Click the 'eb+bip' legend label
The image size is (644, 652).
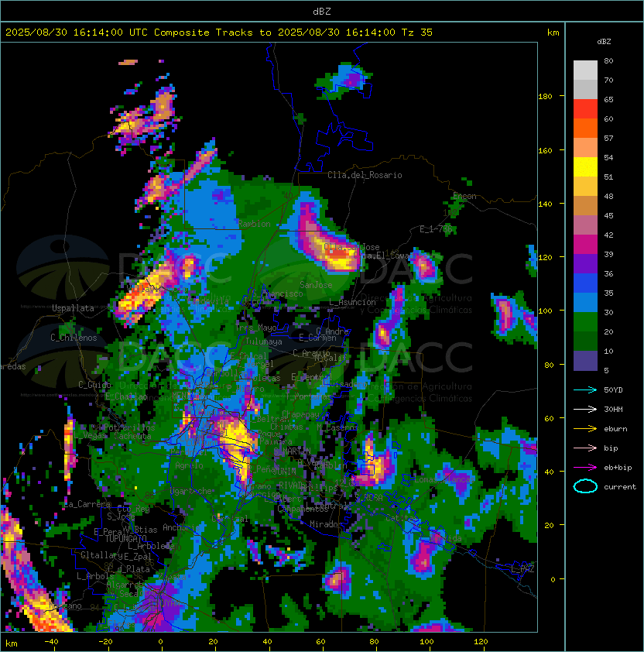pyautogui.click(x=618, y=468)
